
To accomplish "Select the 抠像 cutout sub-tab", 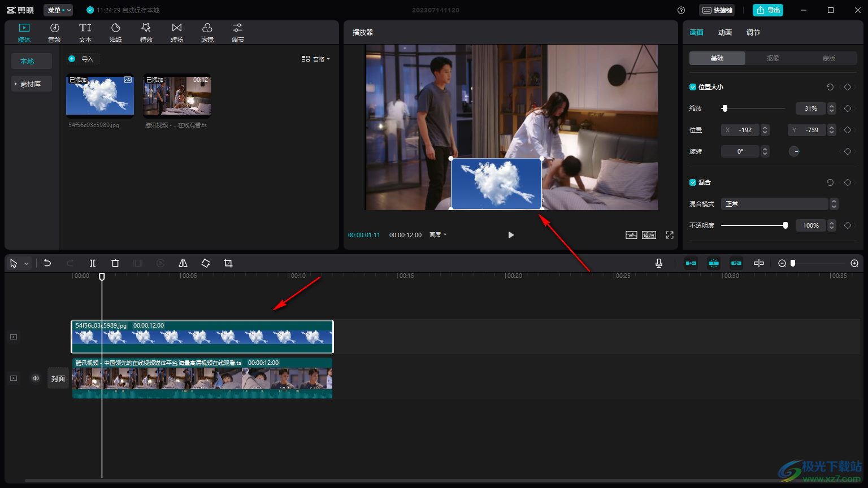I will (773, 58).
